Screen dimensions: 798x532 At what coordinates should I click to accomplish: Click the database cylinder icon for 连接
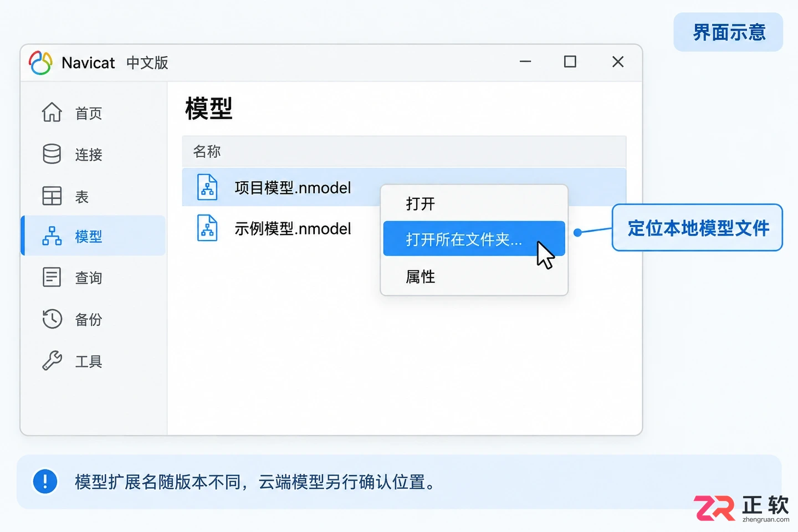coord(52,154)
